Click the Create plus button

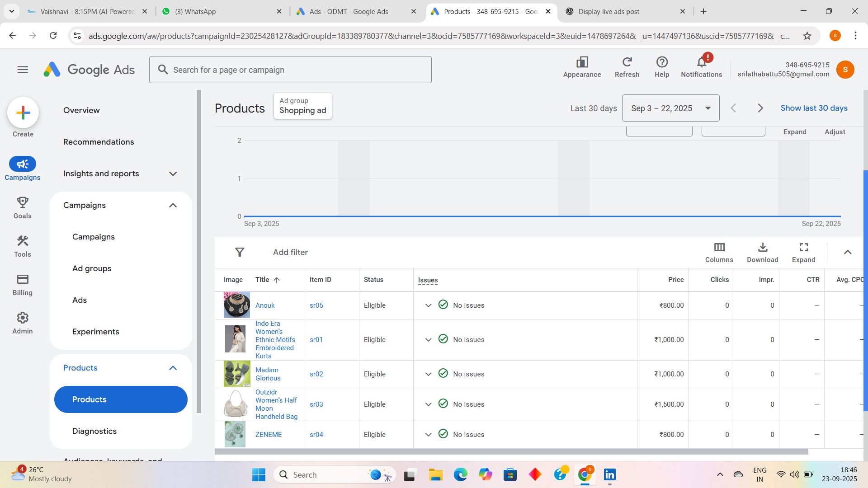23,113
